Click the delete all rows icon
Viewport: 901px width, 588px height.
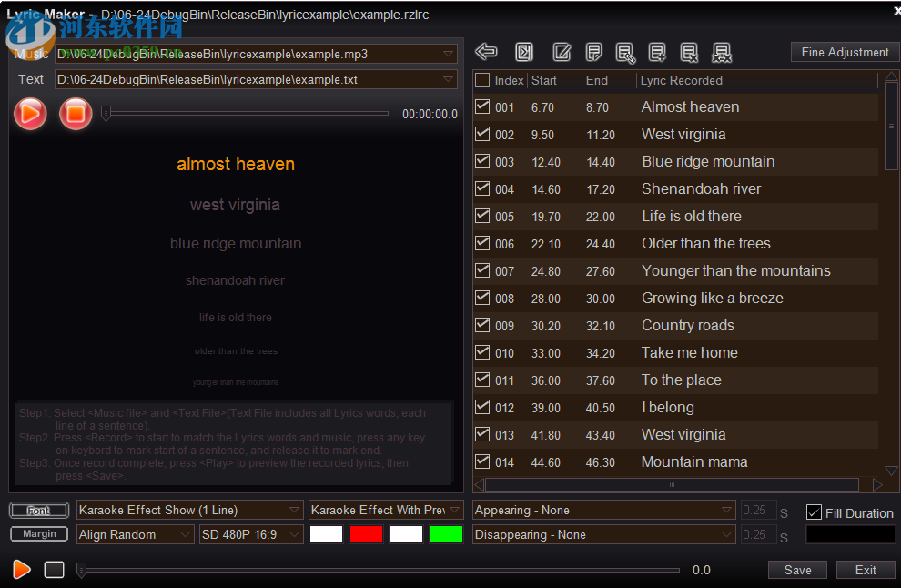(722, 53)
